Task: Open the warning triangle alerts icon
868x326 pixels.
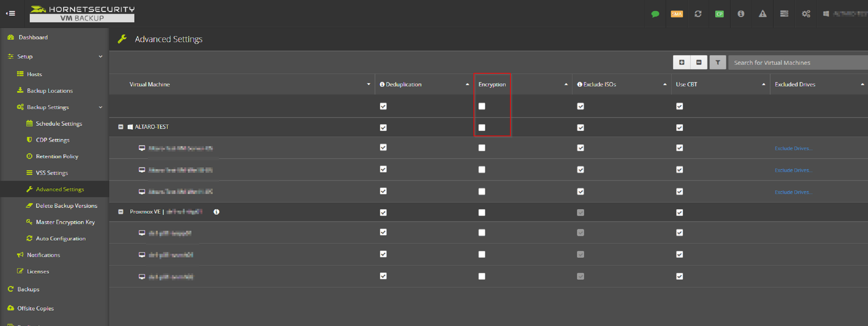Action: pyautogui.click(x=762, y=14)
